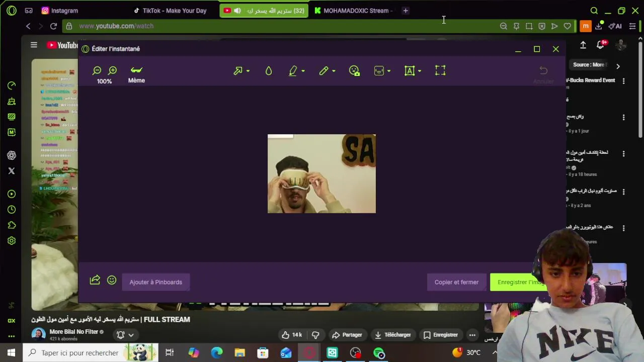Click Télécharger button under video
644x362 pixels.
pyautogui.click(x=393, y=335)
